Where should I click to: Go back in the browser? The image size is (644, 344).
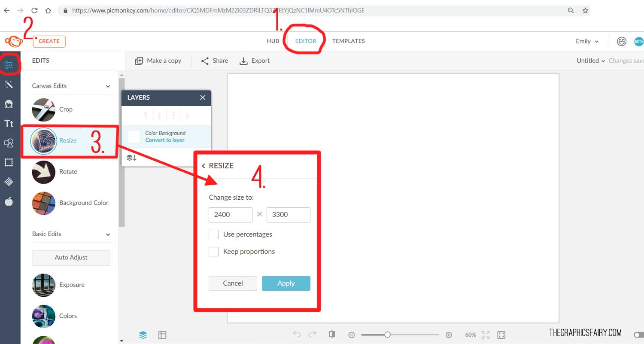click(x=6, y=10)
